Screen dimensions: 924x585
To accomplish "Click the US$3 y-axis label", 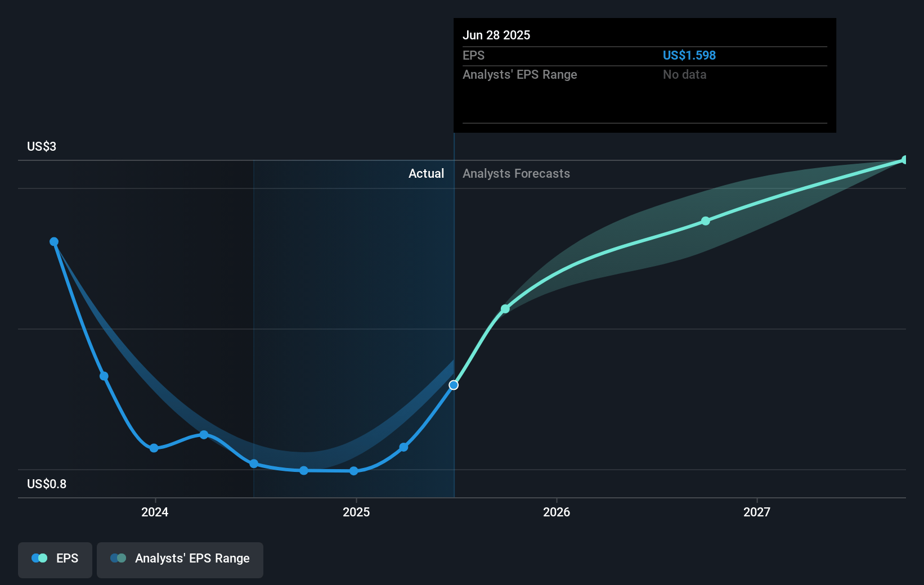I will (x=42, y=146).
